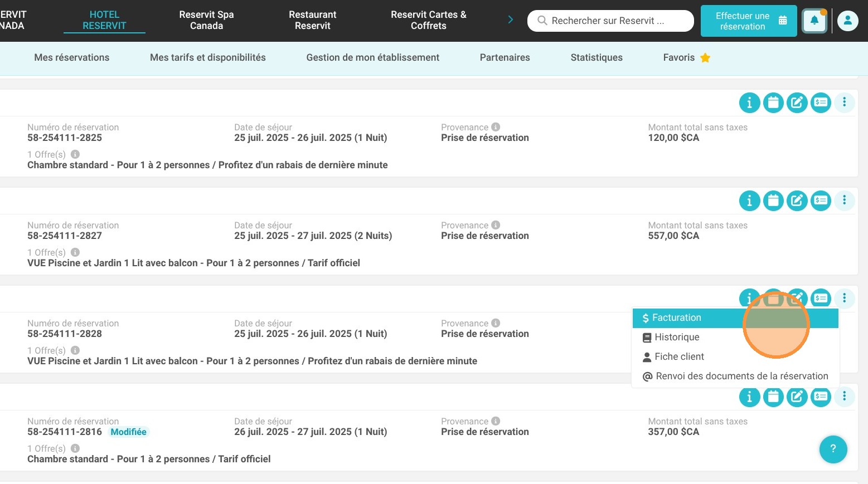Open billing card icon for reservation 58-254111-2828

click(821, 298)
